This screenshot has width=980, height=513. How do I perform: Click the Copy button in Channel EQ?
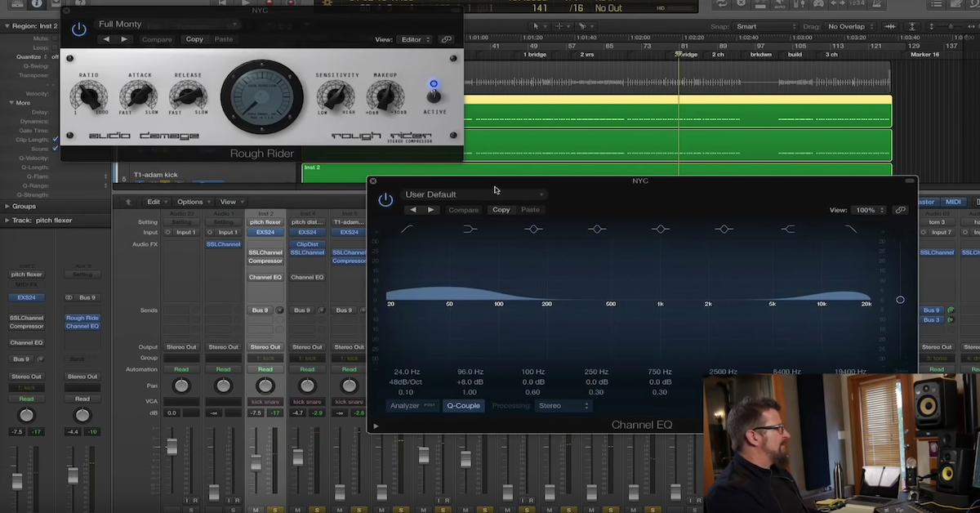501,209
